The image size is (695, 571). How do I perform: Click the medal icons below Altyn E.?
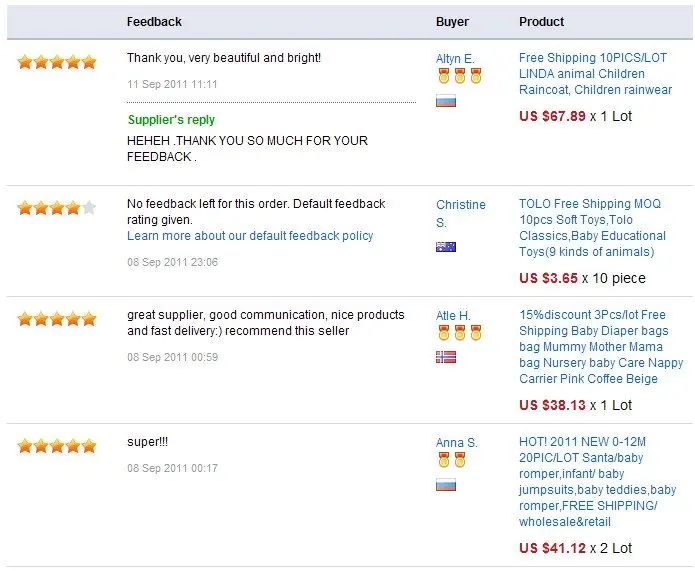tap(459, 77)
